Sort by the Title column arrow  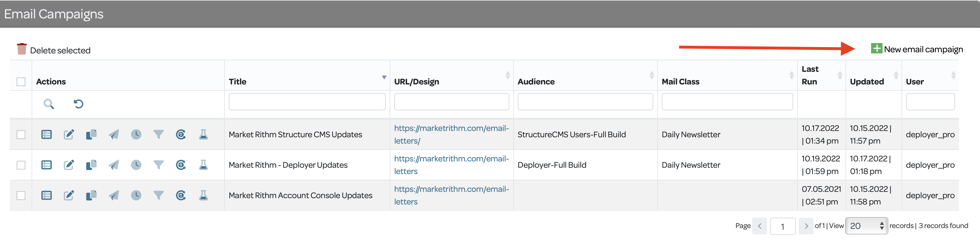(x=384, y=77)
